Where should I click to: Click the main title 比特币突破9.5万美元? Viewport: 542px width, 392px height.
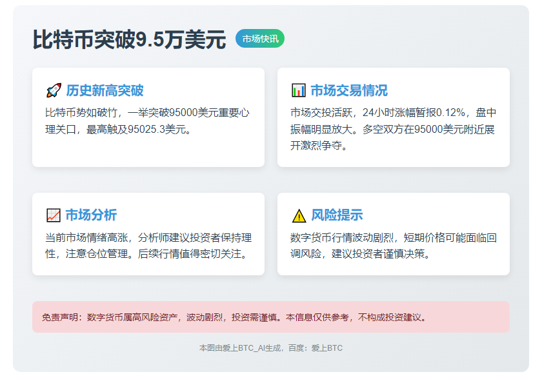129,40
